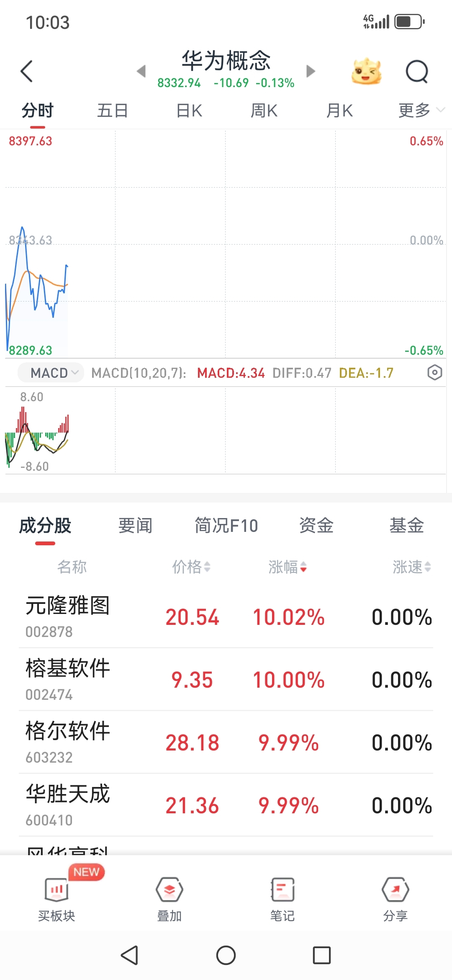This screenshot has width=452, height=980.
Task: Tap the 买板块 chart icon
Action: coord(56,889)
